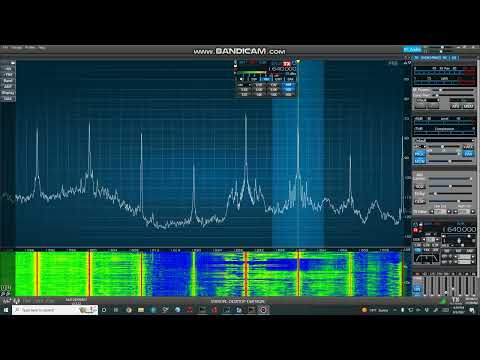Adjust the 8k equalizer band slider

point(475,285)
